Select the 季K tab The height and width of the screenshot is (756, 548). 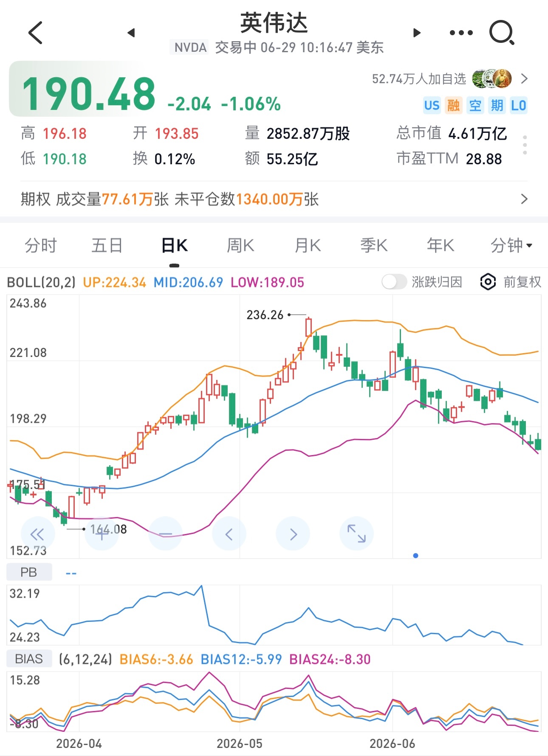coord(374,245)
